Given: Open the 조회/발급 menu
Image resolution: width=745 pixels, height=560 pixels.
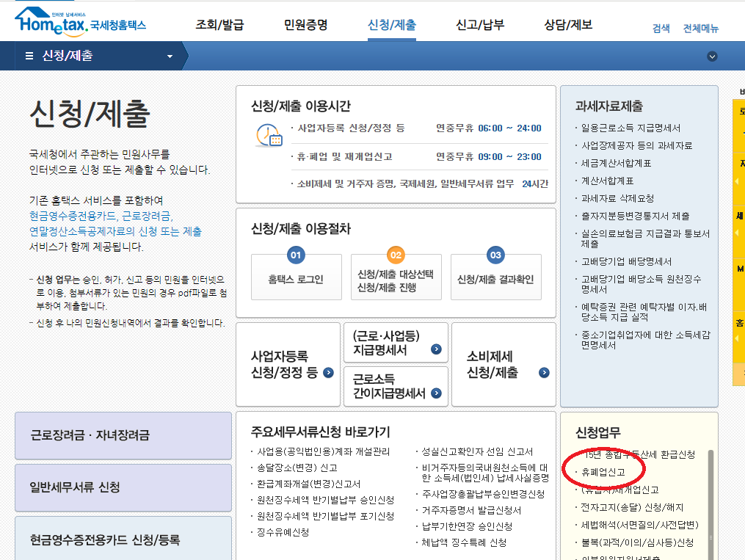Looking at the screenshot, I should pyautogui.click(x=219, y=25).
